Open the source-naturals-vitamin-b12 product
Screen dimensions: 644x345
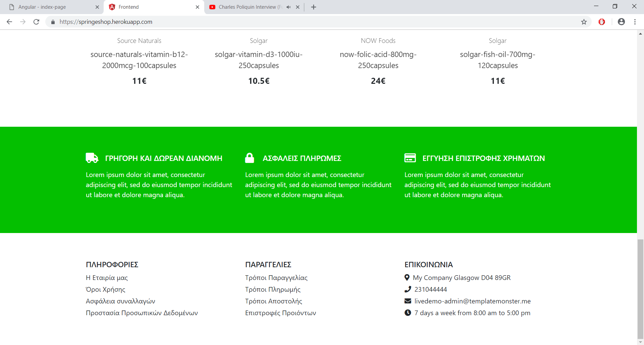(x=139, y=60)
